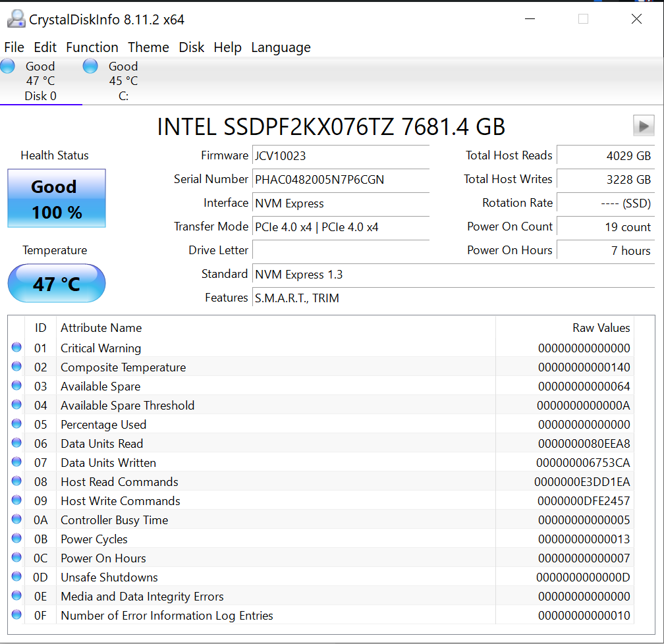Click the CrystalDiskInfo app icon in title bar
664x644 pixels.
(x=16, y=19)
